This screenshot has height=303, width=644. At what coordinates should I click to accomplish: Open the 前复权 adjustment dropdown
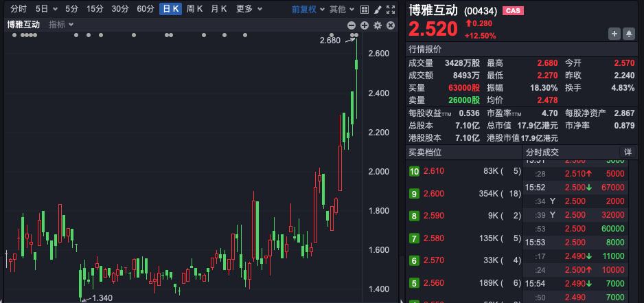(308, 9)
